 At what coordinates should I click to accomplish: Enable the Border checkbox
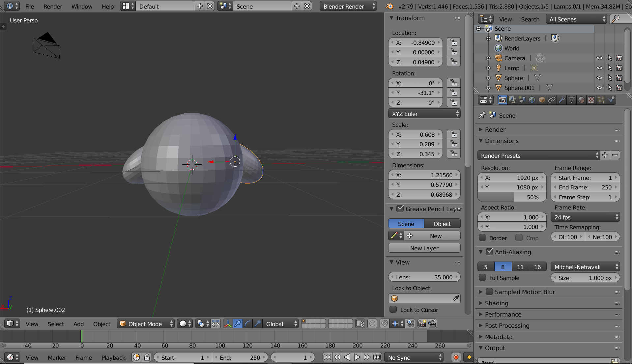(483, 238)
